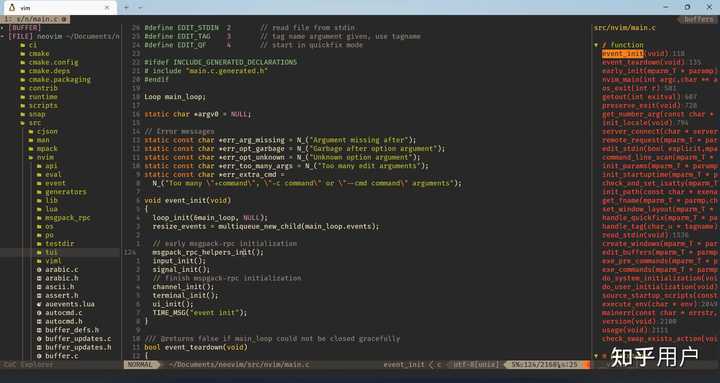Click the cjson folder icon
Image resolution: width=720 pixels, height=383 pixels.
31,131
